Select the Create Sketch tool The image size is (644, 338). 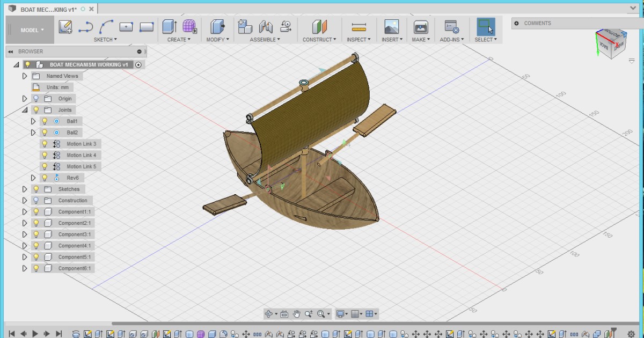pos(65,26)
